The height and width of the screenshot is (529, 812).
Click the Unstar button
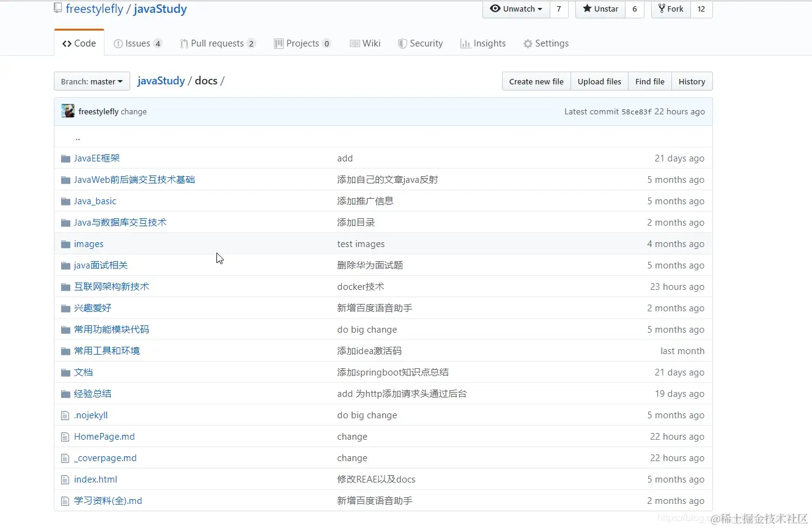(600, 9)
